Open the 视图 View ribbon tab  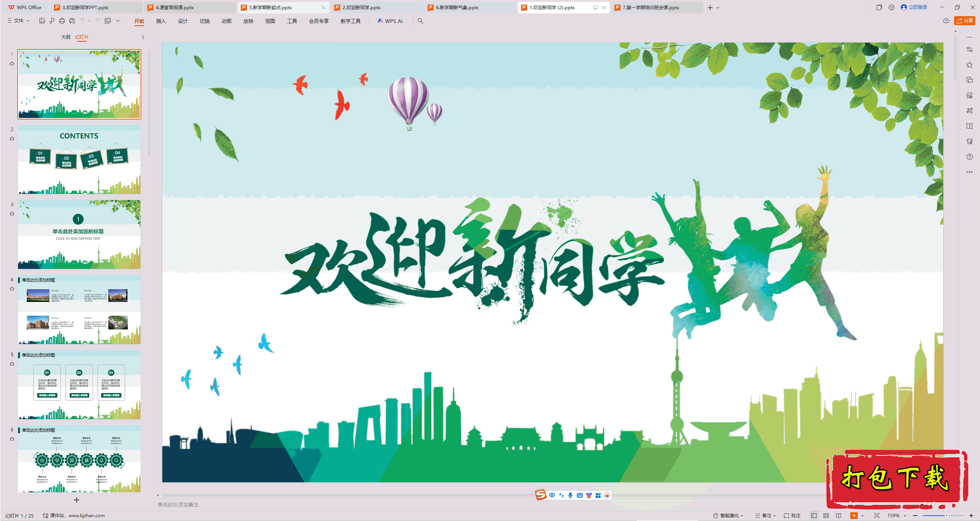270,21
